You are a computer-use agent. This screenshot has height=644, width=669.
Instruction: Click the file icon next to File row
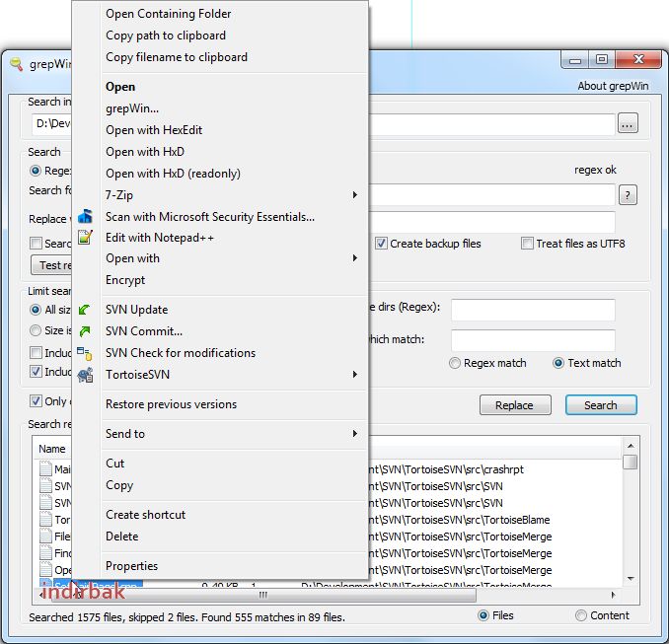(45, 536)
